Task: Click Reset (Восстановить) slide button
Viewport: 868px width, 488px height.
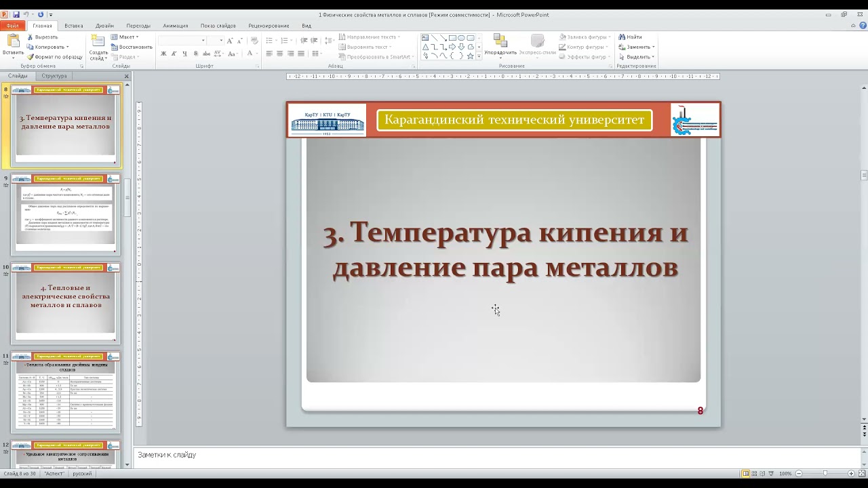Action: pyautogui.click(x=132, y=47)
